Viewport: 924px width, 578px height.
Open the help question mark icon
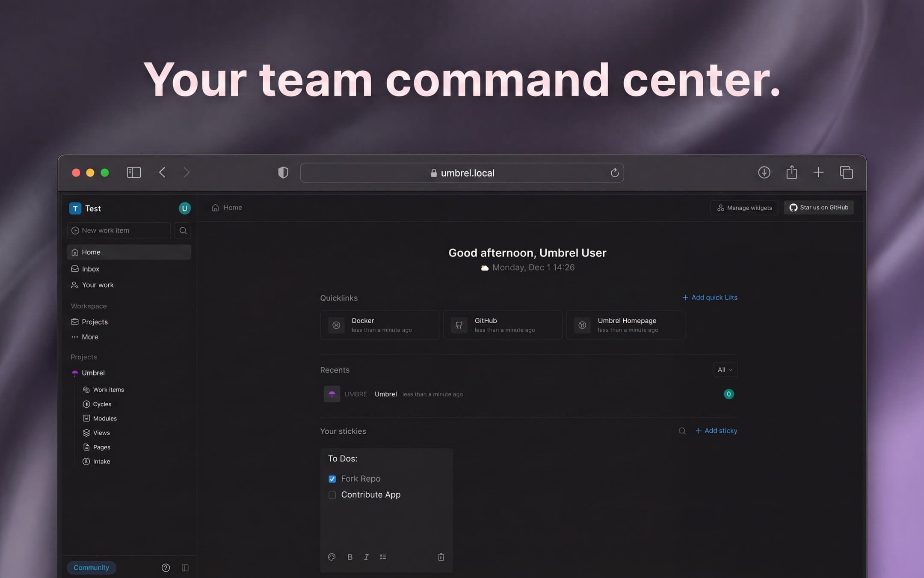coord(166,567)
